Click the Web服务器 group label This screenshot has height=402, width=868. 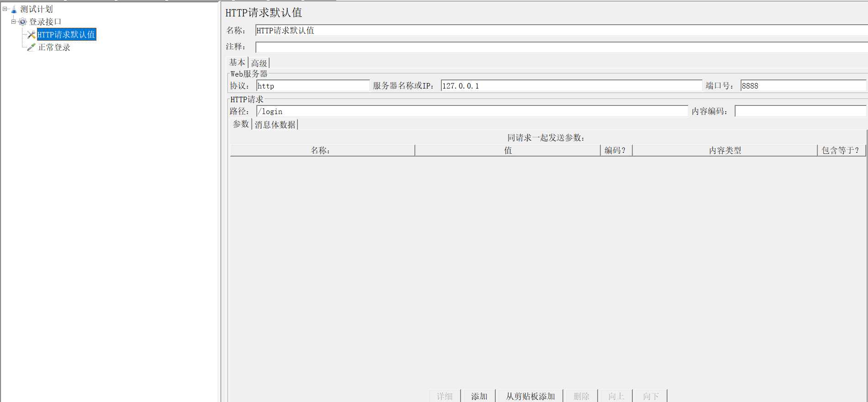tap(249, 73)
